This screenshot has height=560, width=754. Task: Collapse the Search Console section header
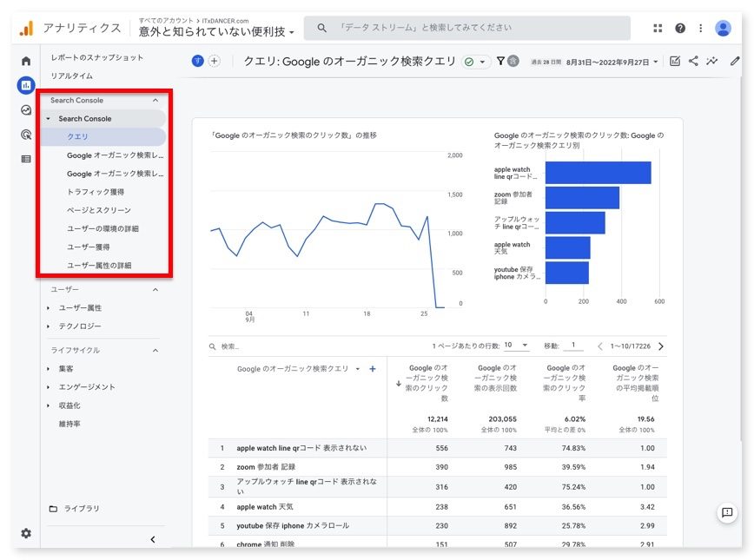[155, 101]
